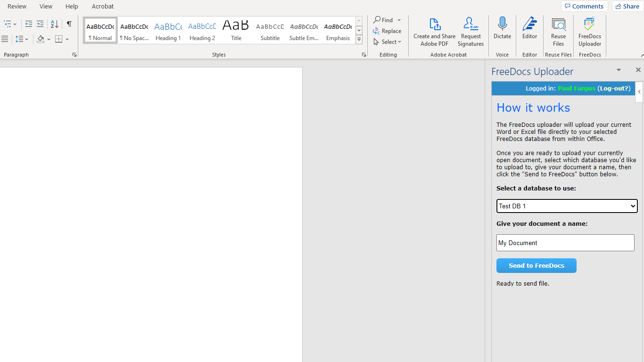This screenshot has width=644, height=362.
Task: Click the FreeDocs Uploader ribbon icon
Action: point(590,32)
